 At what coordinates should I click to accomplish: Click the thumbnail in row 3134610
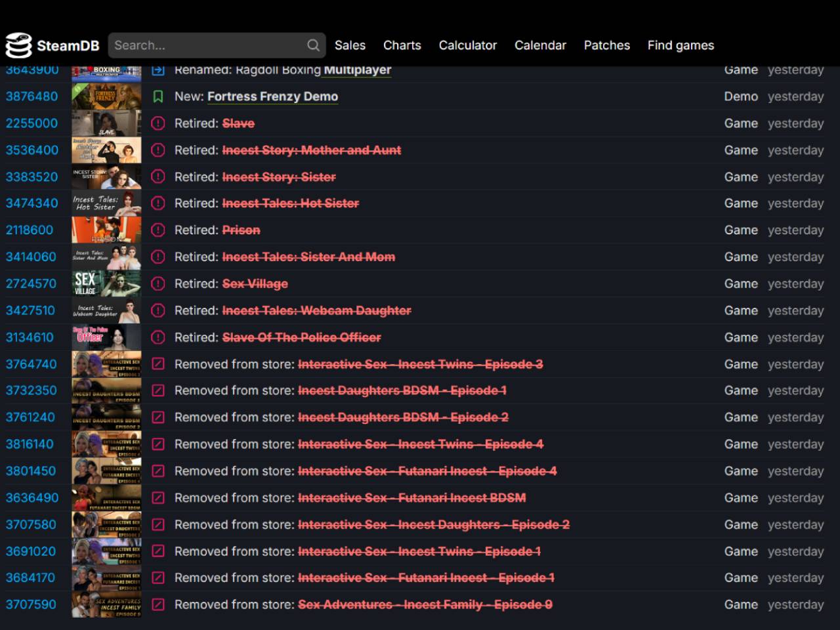pos(106,337)
